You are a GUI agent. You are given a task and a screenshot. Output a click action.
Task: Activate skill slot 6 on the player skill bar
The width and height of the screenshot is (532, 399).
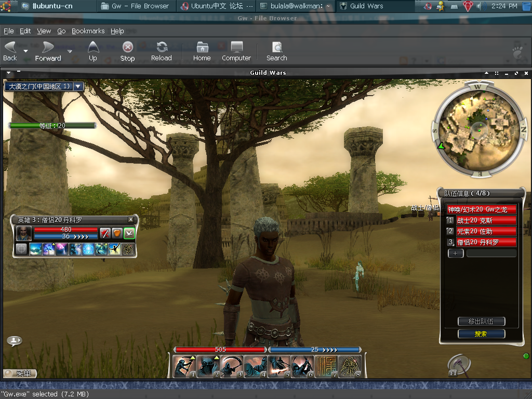coord(302,366)
